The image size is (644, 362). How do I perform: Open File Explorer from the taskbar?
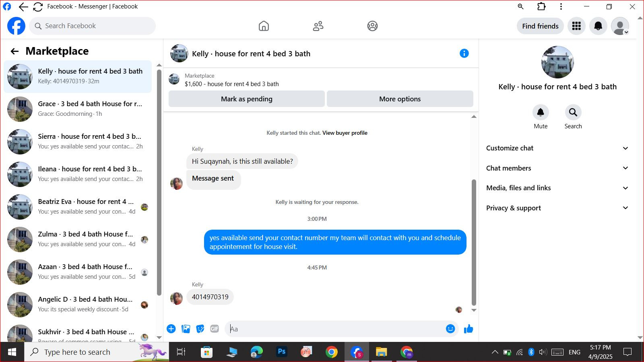tap(381, 352)
